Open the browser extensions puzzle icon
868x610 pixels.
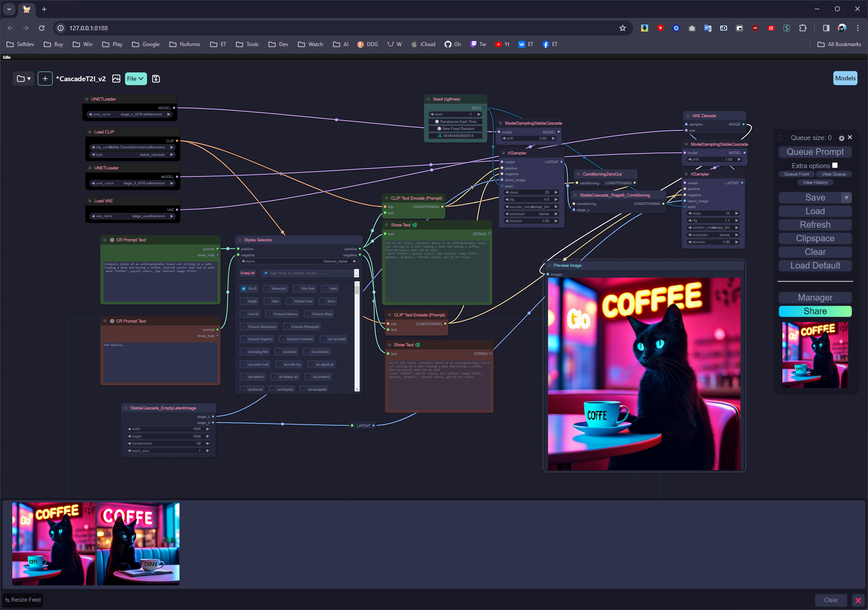coord(803,28)
